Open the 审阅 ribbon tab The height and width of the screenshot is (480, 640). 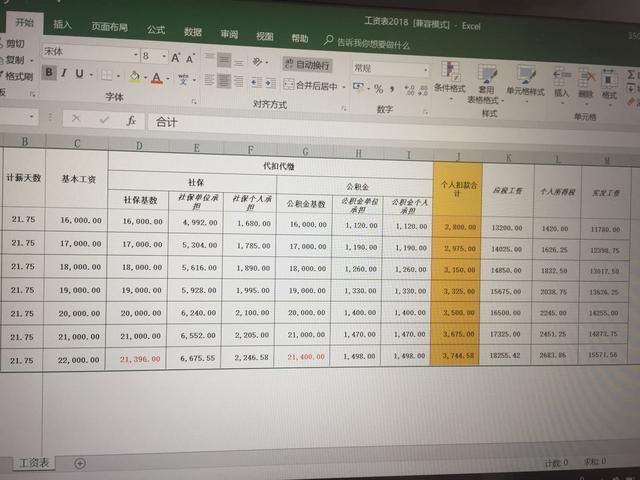[229, 34]
